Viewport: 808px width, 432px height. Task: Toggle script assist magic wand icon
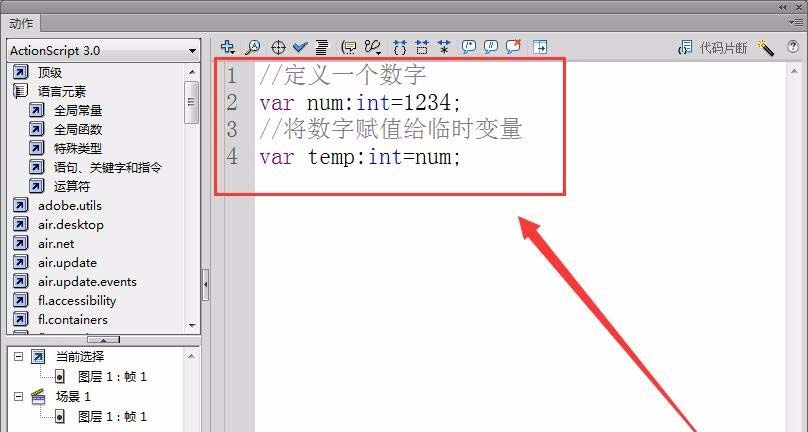766,48
